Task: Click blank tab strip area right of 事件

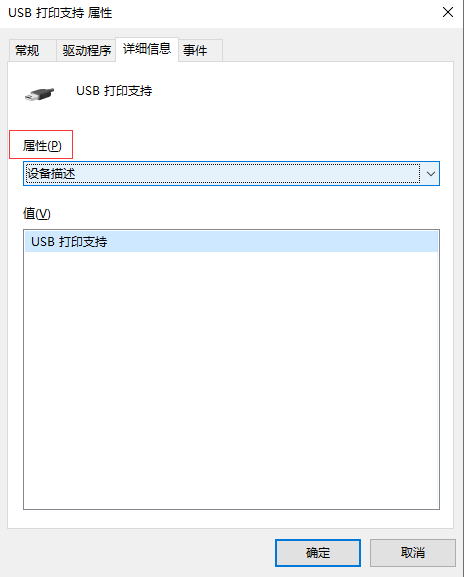Action: click(x=337, y=50)
